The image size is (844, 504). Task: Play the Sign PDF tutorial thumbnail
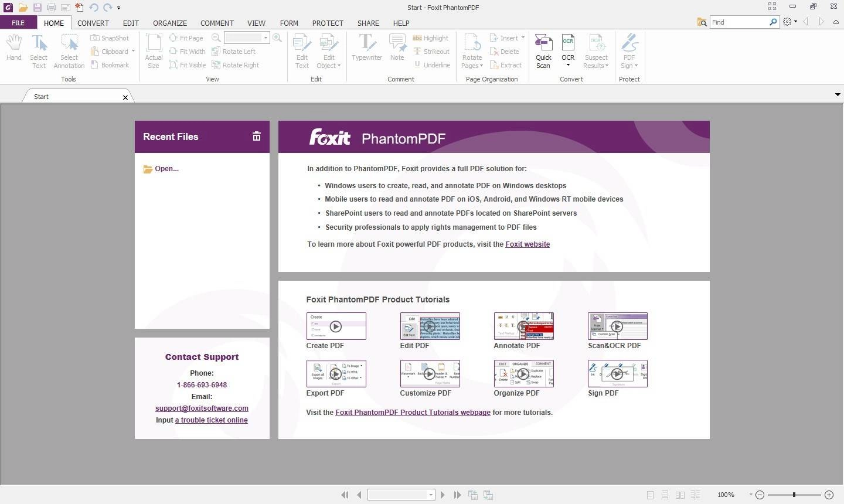pyautogui.click(x=617, y=373)
